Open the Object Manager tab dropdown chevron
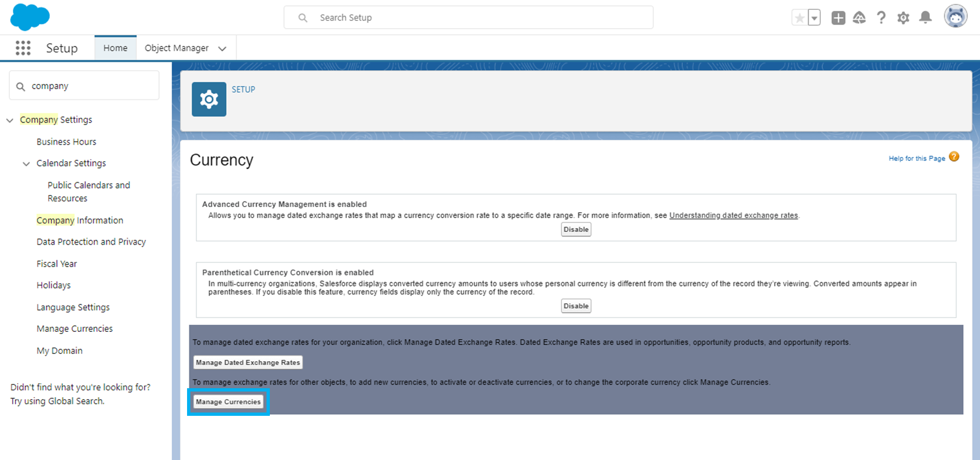The height and width of the screenshot is (460, 980). click(222, 49)
